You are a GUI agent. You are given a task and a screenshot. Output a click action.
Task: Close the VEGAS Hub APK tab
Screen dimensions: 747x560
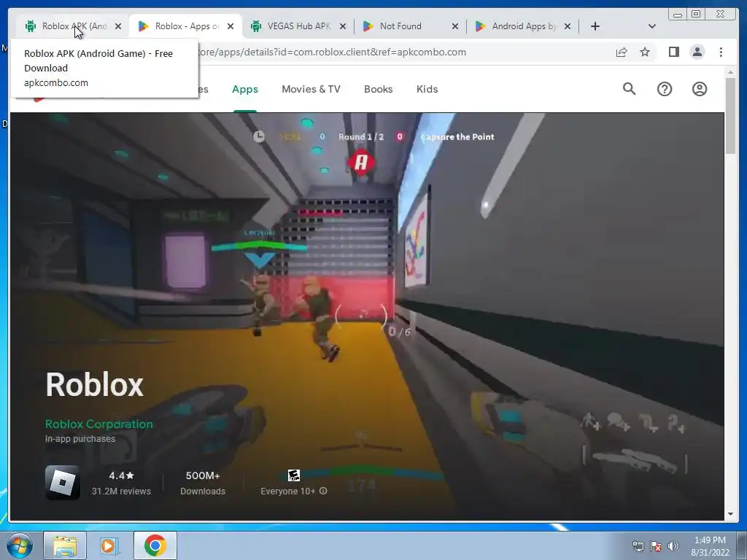point(343,26)
